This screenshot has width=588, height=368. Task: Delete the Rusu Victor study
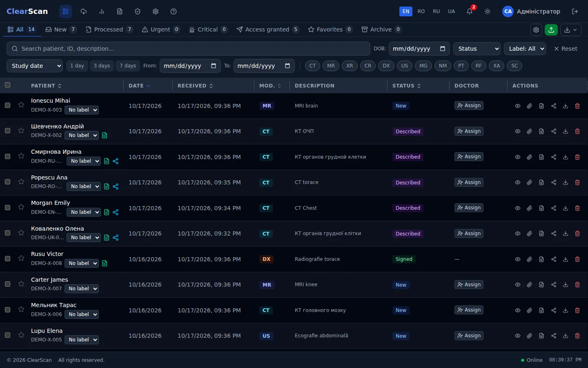pyautogui.click(x=577, y=259)
